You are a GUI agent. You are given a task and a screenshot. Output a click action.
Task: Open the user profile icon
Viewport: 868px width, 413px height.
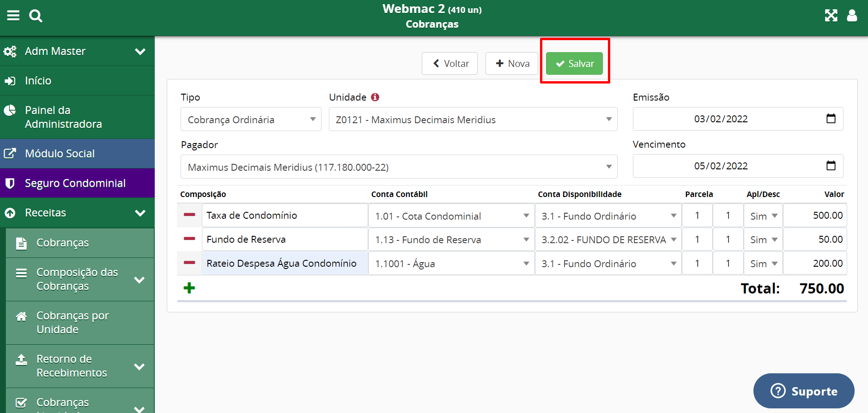coord(852,16)
